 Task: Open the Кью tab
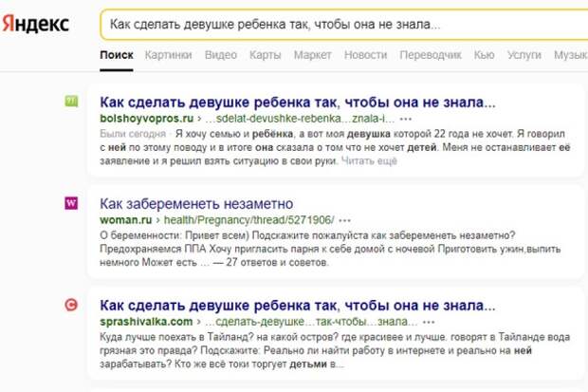click(484, 55)
